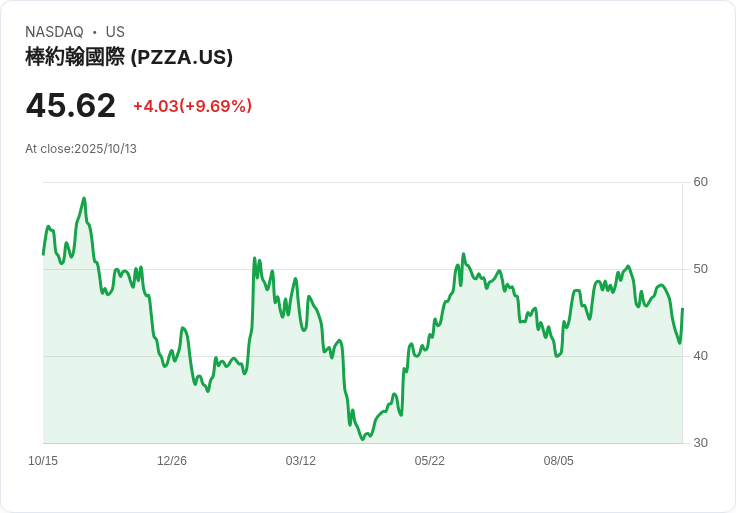
Task: Click the sharp spike between 12/26 and 03/12
Action: point(255,258)
